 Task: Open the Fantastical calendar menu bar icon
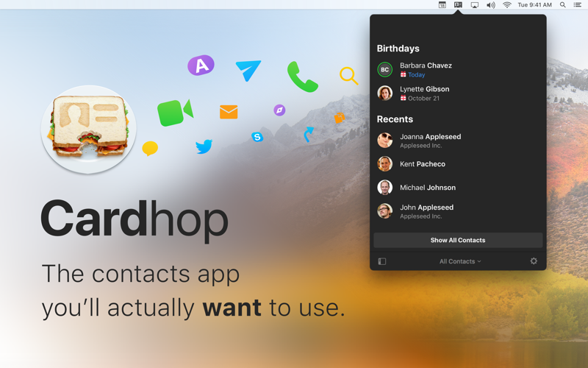[442, 5]
